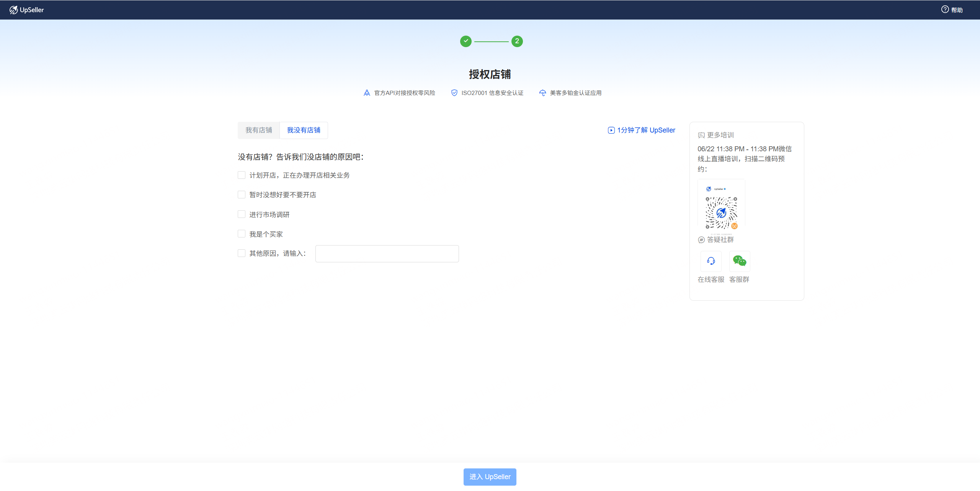This screenshot has width=980, height=491.
Task: Click the UpSeller logo in header
Action: click(26, 10)
